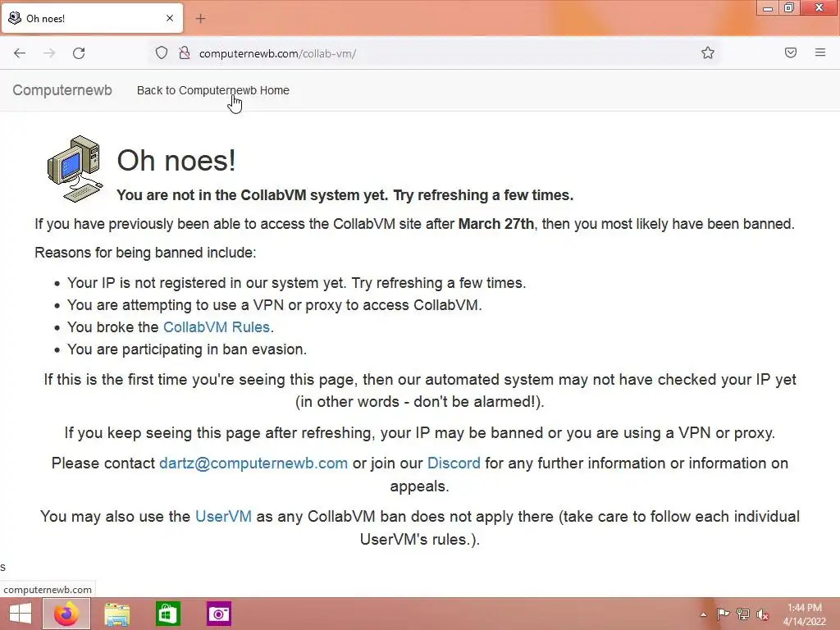840x630 pixels.
Task: Click the forward navigation arrow
Action: [x=49, y=53]
